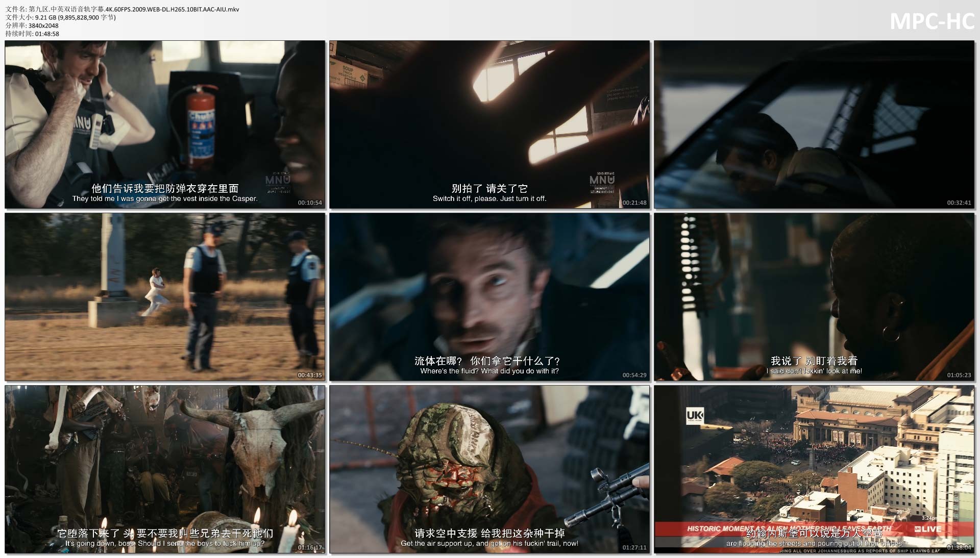Click the 00:43:35 timestamp label
Viewport: 980px width, 558px height.
click(x=310, y=375)
